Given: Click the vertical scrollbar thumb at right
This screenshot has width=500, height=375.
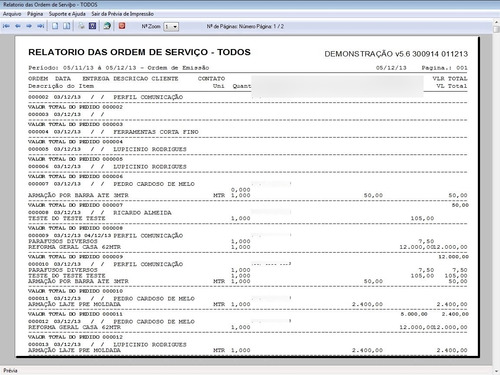Looking at the screenshot, I should (497, 29).
